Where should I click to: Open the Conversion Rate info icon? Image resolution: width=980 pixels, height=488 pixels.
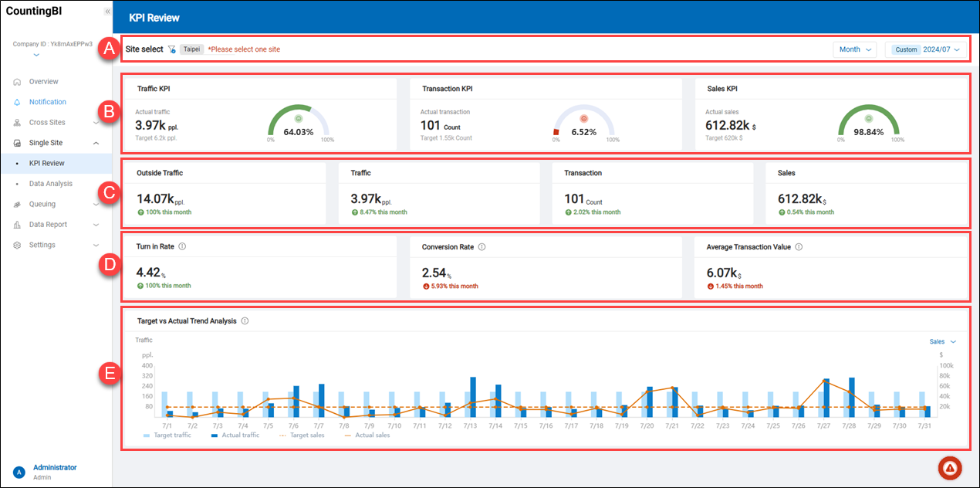pos(481,246)
